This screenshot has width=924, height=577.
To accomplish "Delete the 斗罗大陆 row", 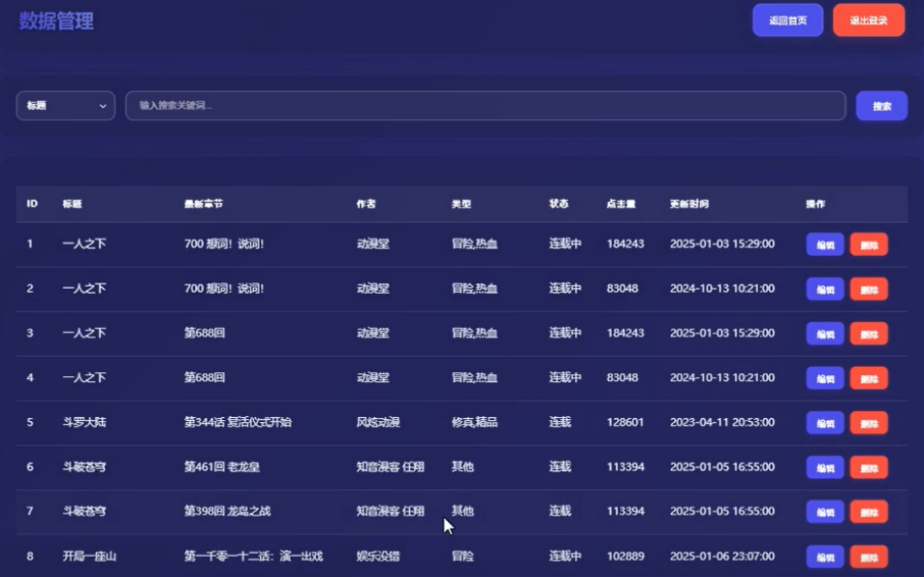I will pyautogui.click(x=869, y=423).
